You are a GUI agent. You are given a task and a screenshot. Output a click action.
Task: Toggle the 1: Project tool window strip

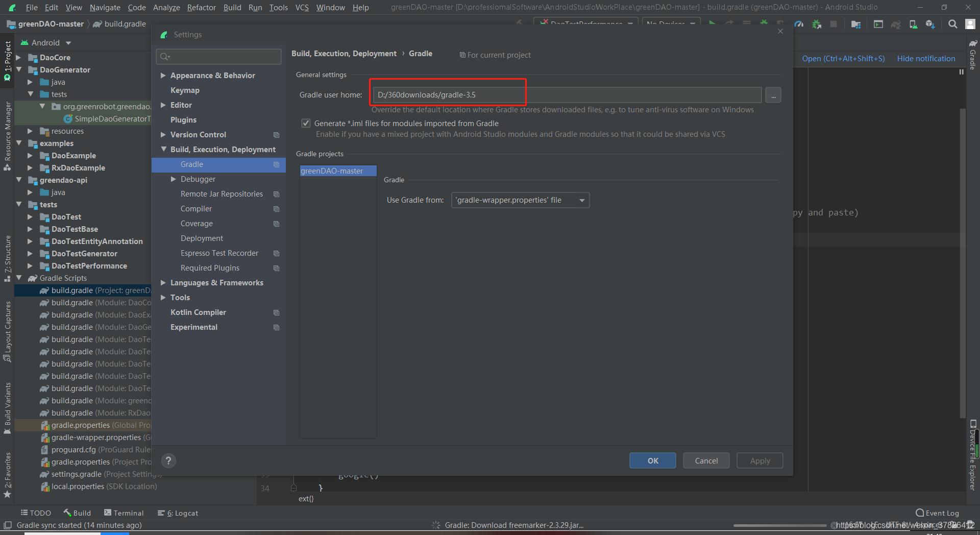pyautogui.click(x=7, y=61)
